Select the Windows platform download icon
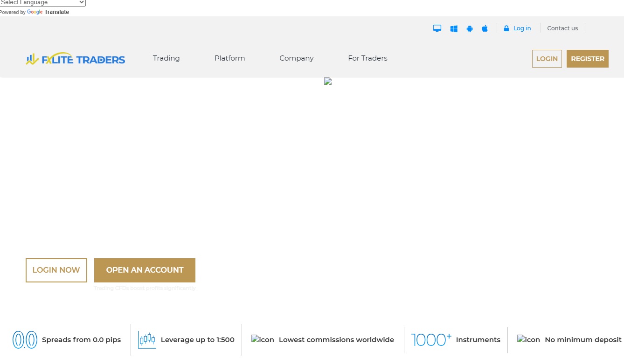Viewport: 624px width, 364px height. [x=453, y=28]
